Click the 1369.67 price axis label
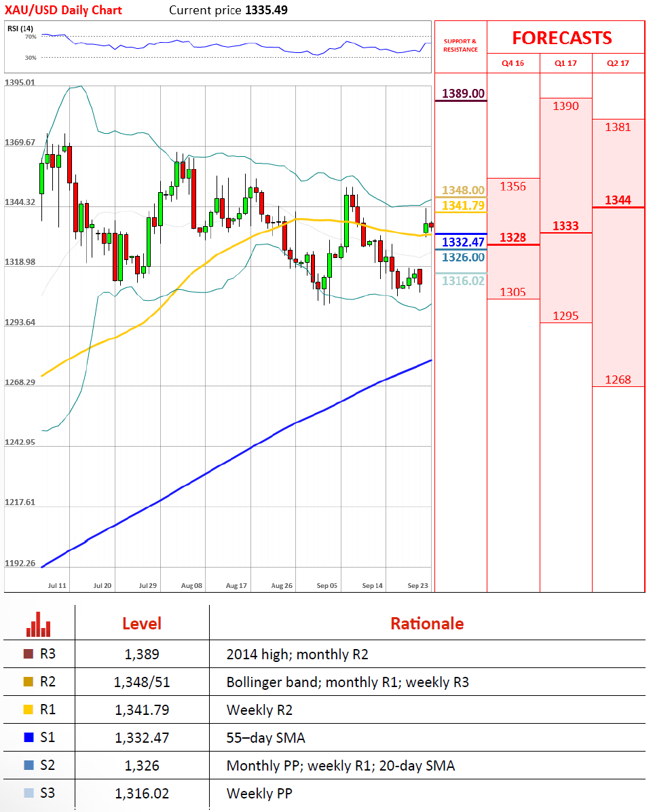The height and width of the screenshot is (812, 653). click(x=20, y=142)
